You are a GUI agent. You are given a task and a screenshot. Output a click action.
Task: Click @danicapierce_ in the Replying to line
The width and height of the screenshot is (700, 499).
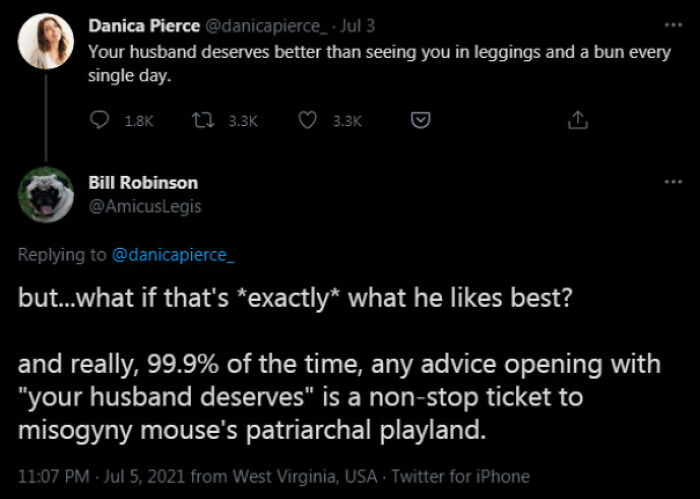pyautogui.click(x=170, y=255)
